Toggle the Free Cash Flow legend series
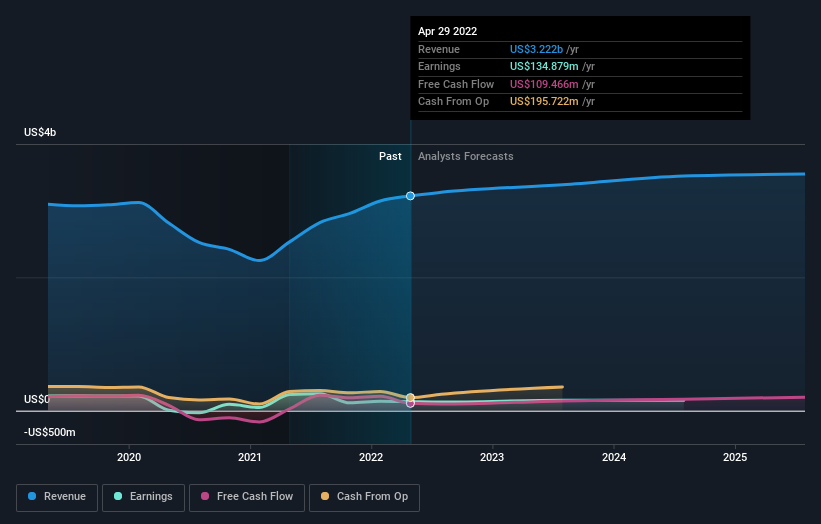The image size is (821, 524). tap(247, 497)
